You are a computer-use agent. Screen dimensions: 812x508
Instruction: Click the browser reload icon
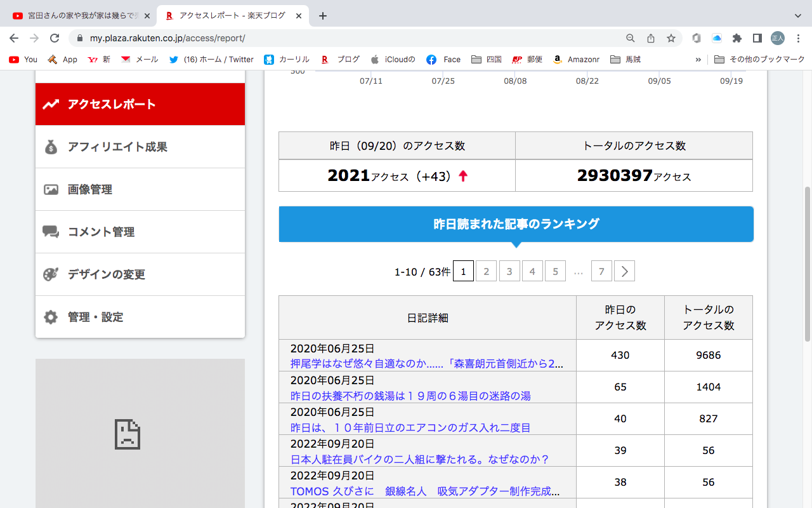pyautogui.click(x=55, y=38)
